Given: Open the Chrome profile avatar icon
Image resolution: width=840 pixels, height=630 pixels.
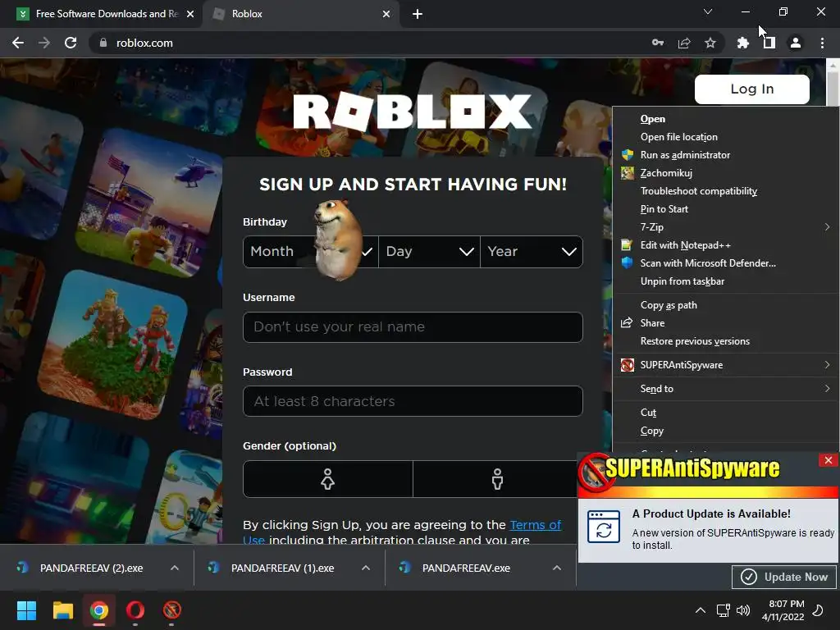Looking at the screenshot, I should 796,43.
